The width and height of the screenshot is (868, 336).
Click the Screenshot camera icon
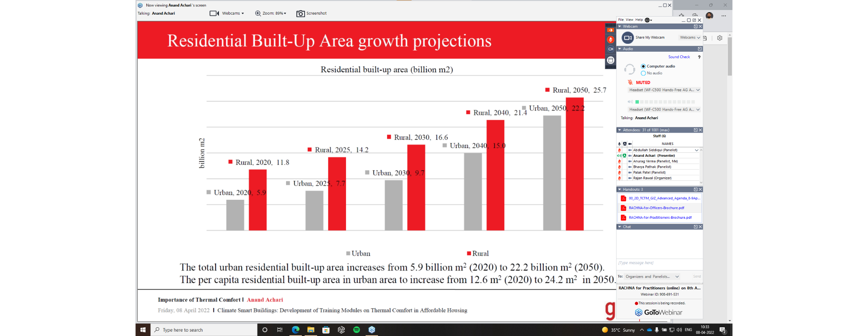click(x=300, y=13)
